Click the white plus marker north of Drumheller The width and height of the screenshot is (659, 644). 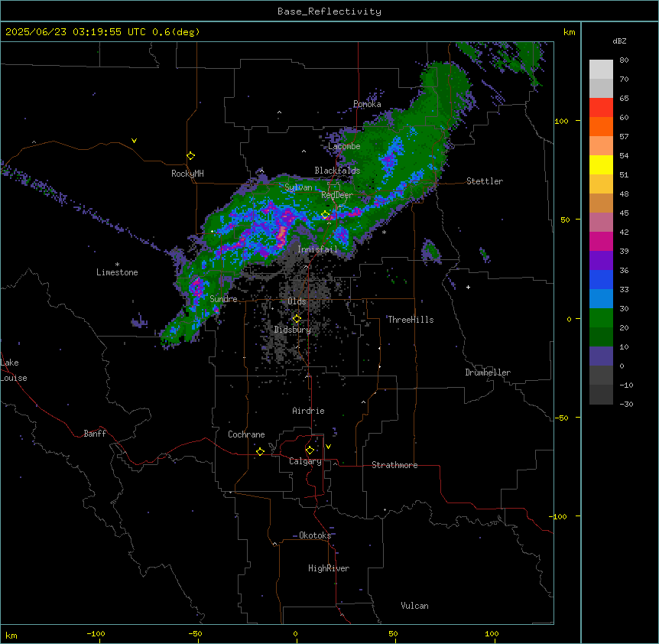point(468,287)
